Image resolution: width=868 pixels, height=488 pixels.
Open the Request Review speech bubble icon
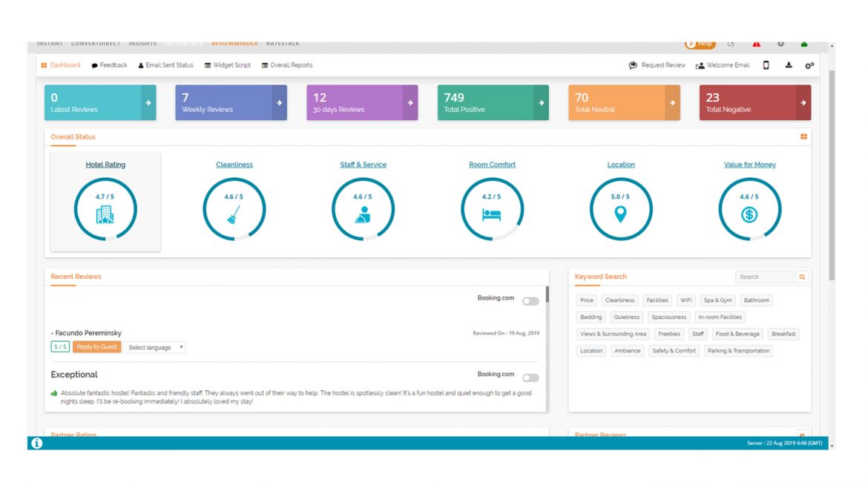(x=632, y=65)
